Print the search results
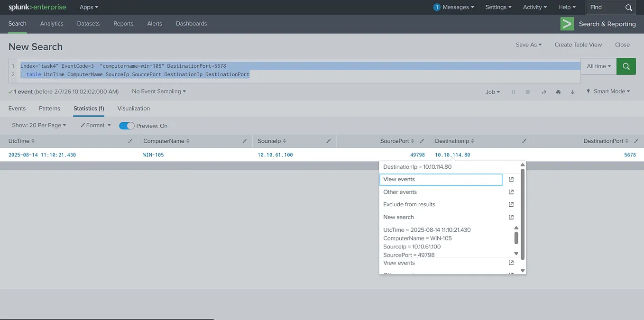 point(558,92)
